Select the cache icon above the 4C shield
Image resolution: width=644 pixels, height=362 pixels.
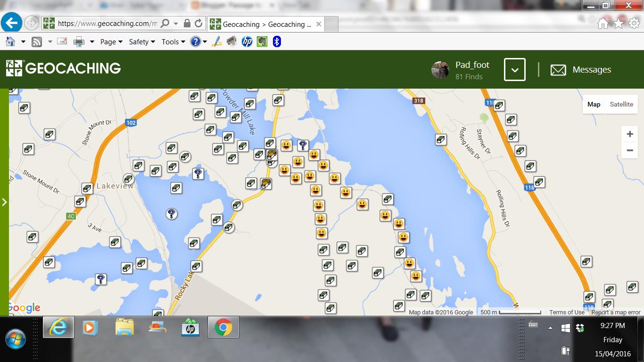pyautogui.click(x=80, y=202)
